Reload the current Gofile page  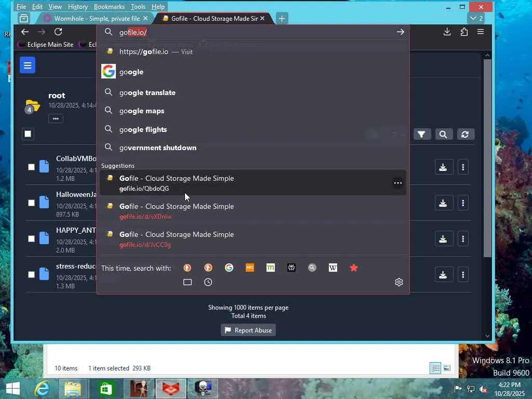58,32
